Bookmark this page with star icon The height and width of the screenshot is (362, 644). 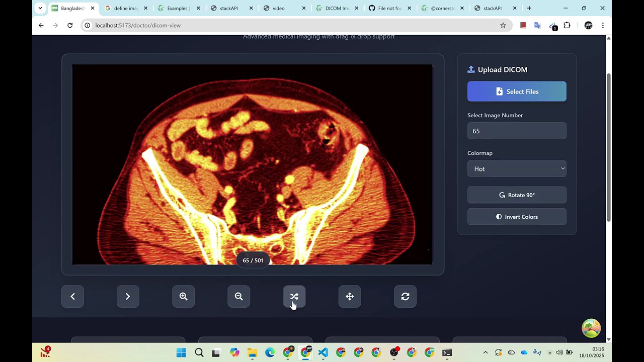point(503,25)
